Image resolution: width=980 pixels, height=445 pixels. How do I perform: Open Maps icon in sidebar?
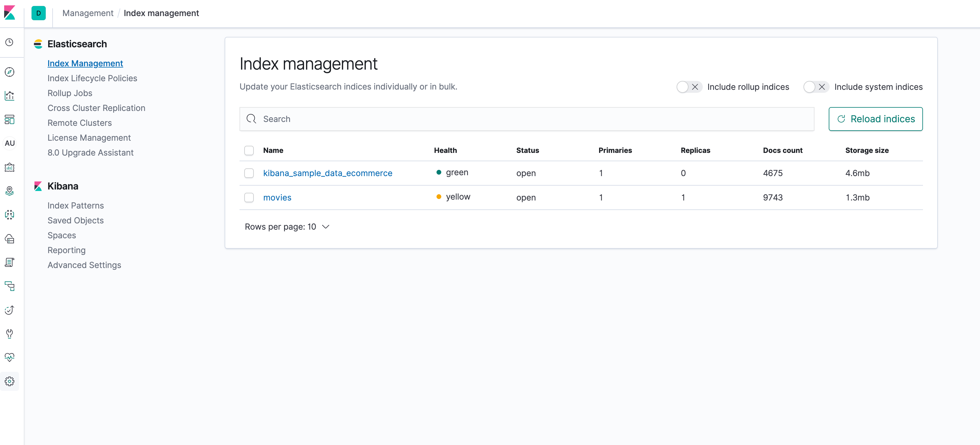[x=10, y=191]
